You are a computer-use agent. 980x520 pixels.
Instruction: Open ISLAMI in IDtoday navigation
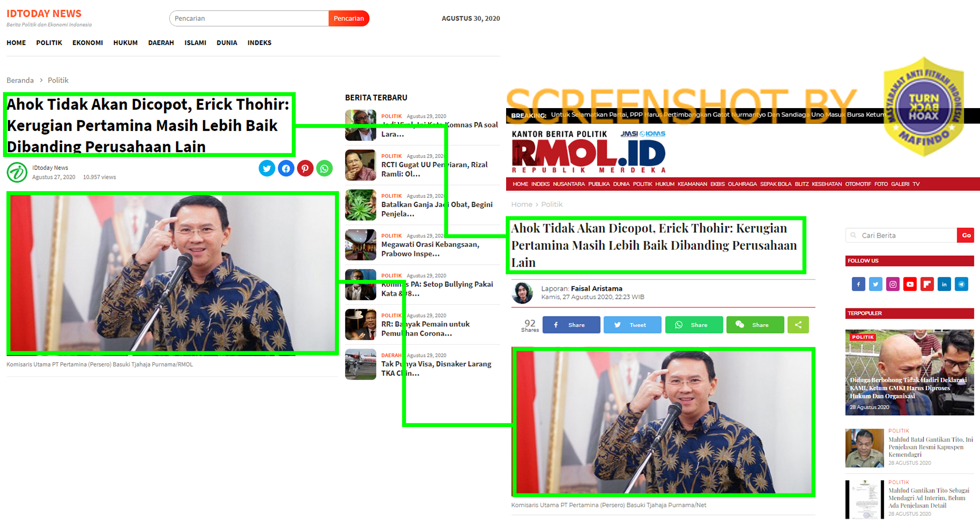tap(195, 42)
